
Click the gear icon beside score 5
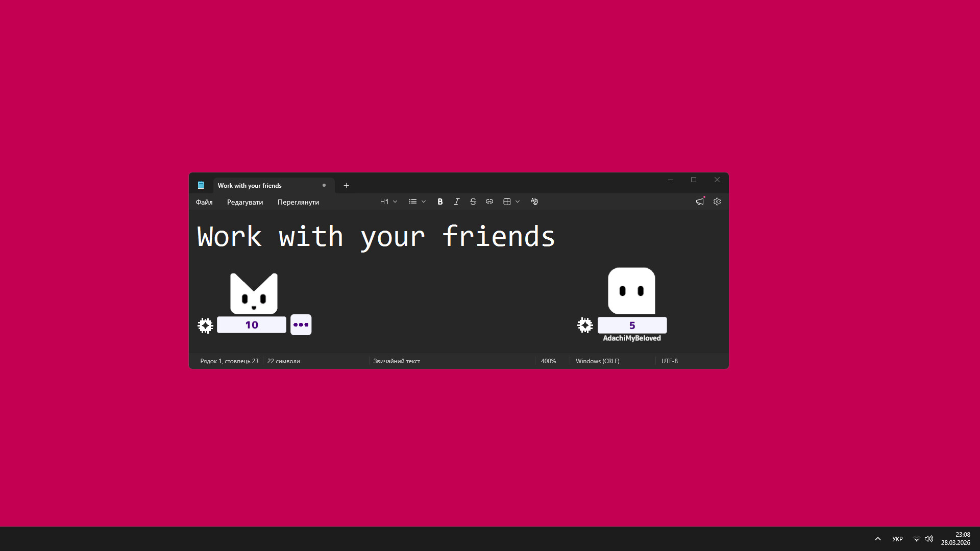[585, 325]
